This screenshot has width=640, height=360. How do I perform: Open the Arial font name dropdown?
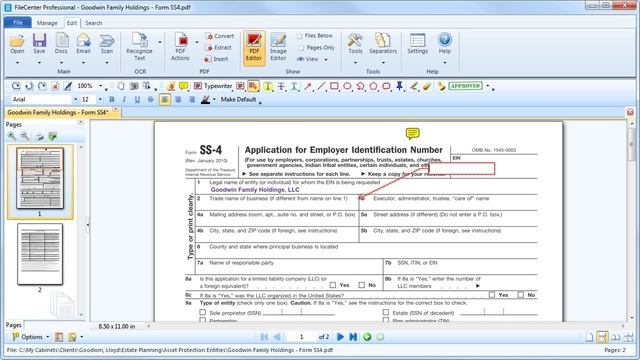coord(75,99)
